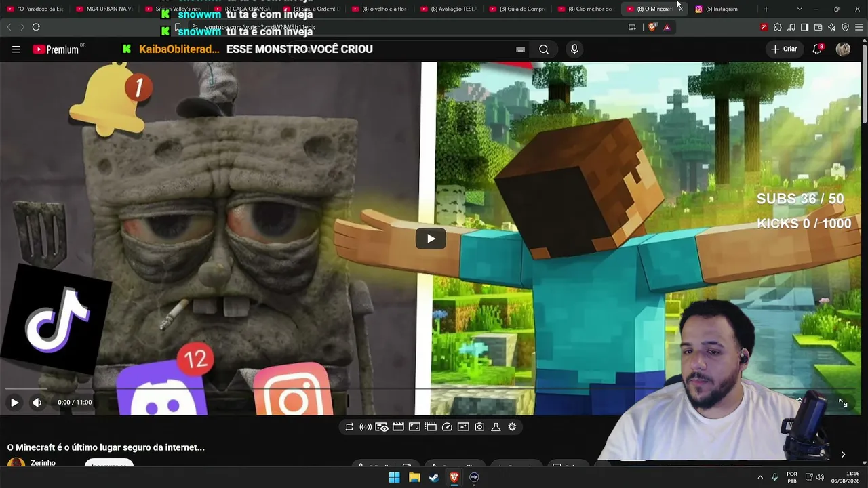Switch to the 'O Paradoxo da Esp' tab

coord(35,9)
